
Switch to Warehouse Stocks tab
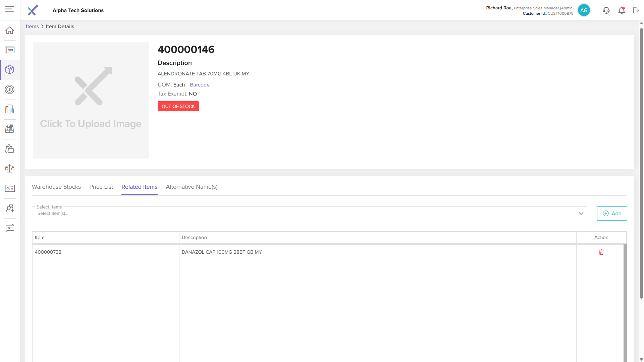(56, 187)
